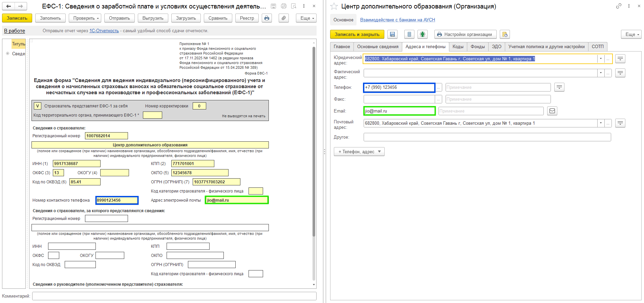
Task: Open the '+ Телефон, адрес' dropdown
Action: 359,151
